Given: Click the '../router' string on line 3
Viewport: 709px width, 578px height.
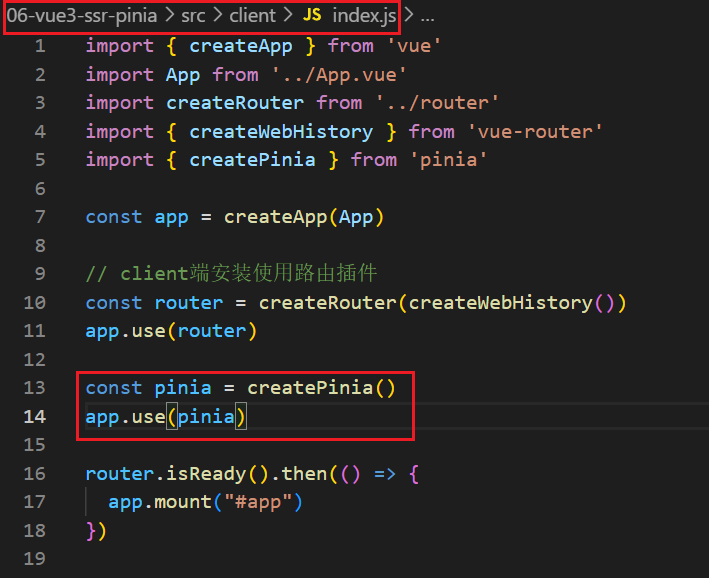Looking at the screenshot, I should [437, 103].
